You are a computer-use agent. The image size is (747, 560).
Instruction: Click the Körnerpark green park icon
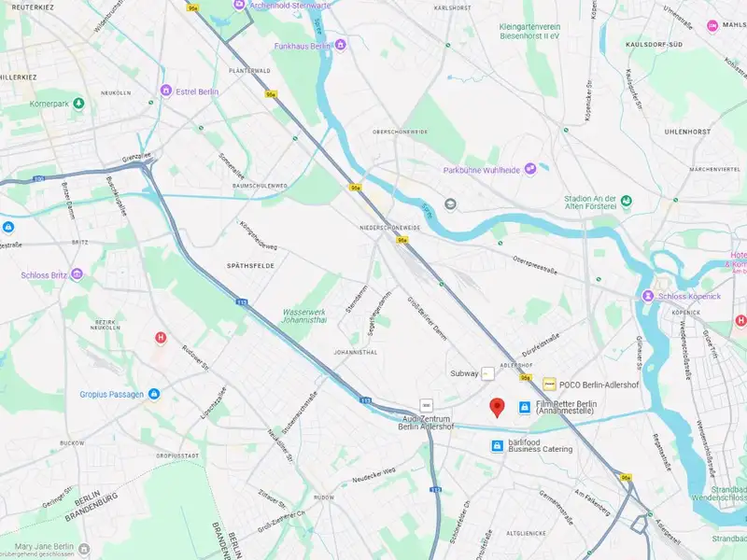78,103
